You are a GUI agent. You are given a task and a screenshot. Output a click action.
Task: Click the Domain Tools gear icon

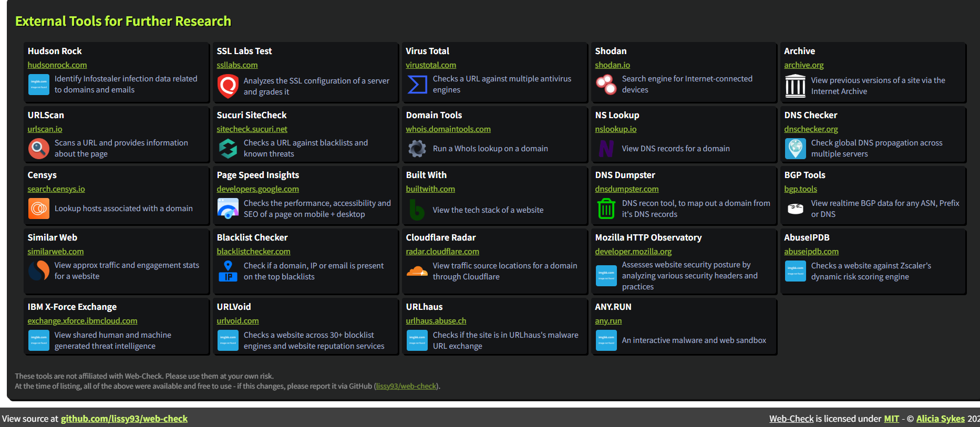pyautogui.click(x=417, y=149)
